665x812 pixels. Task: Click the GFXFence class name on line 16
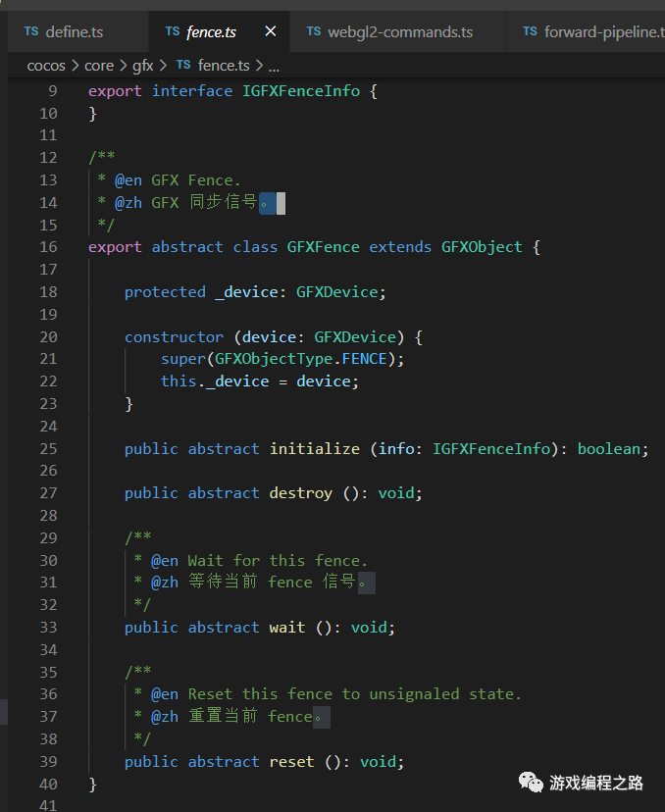pos(323,247)
